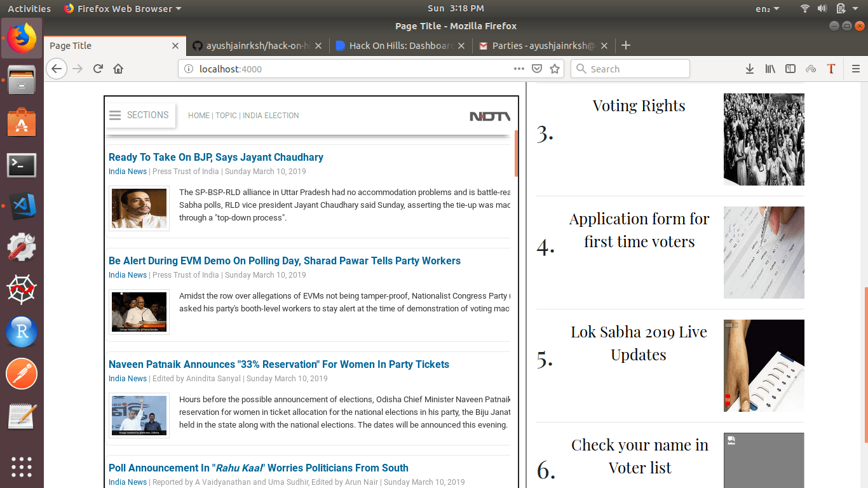868x488 pixels.
Task: Click the page's vertical scrollbar thumb
Action: [x=865, y=365]
